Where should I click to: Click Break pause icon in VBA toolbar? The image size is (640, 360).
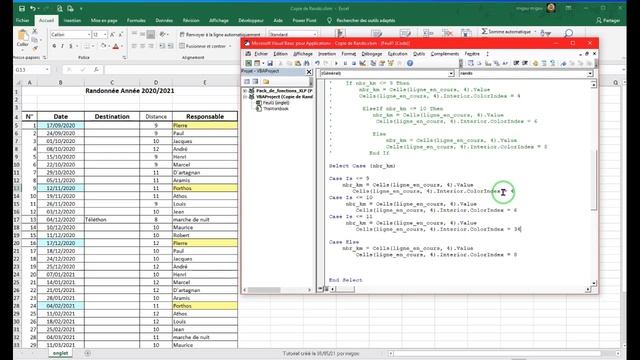click(345, 63)
